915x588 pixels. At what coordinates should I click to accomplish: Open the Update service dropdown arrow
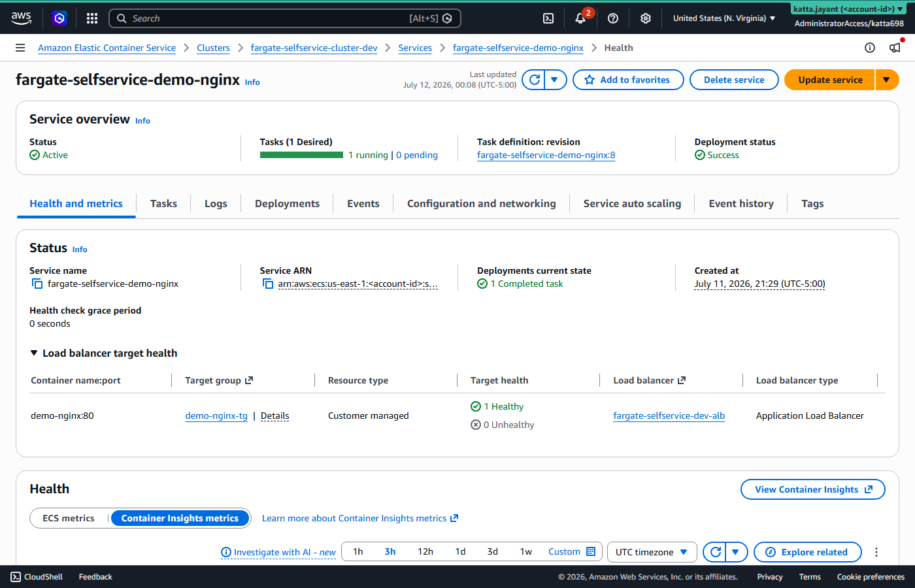pyautogui.click(x=887, y=80)
